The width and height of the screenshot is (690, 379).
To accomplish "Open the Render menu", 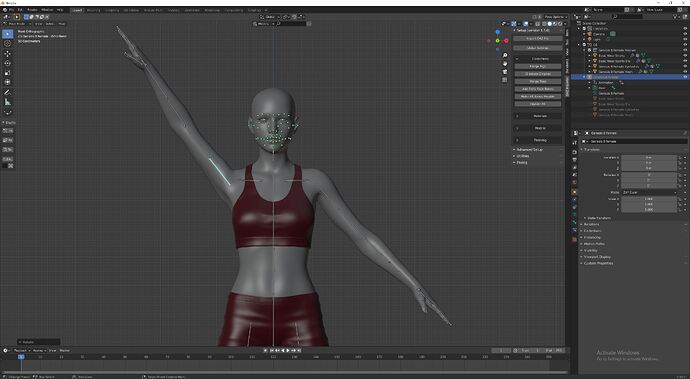I will [x=32, y=10].
